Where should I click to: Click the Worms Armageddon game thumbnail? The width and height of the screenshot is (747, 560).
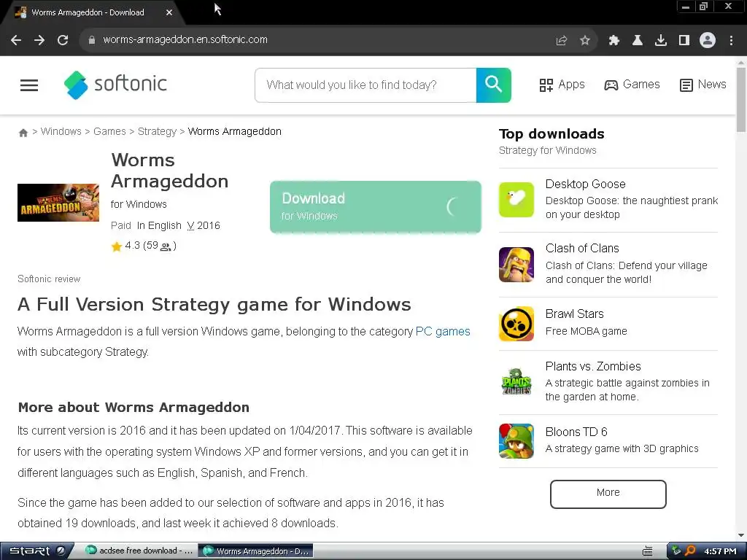tap(58, 203)
